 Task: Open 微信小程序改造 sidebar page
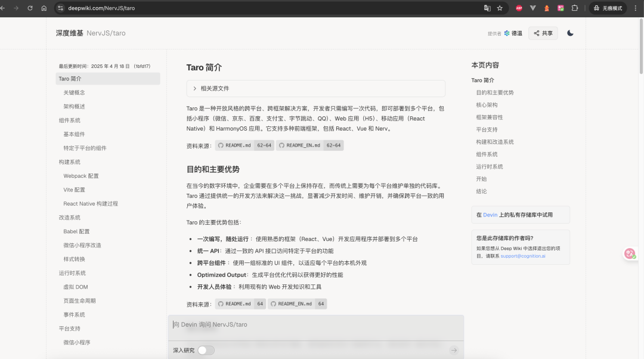pos(82,245)
